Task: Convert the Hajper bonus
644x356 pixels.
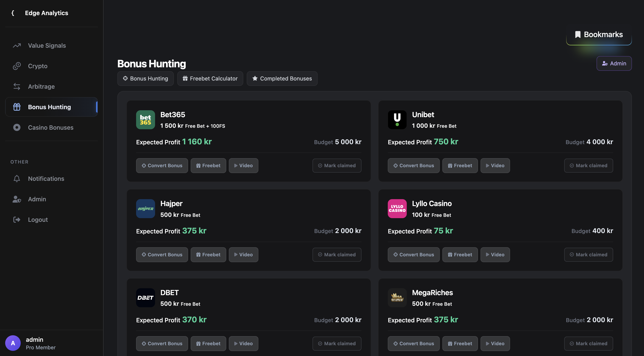Action: 162,254
